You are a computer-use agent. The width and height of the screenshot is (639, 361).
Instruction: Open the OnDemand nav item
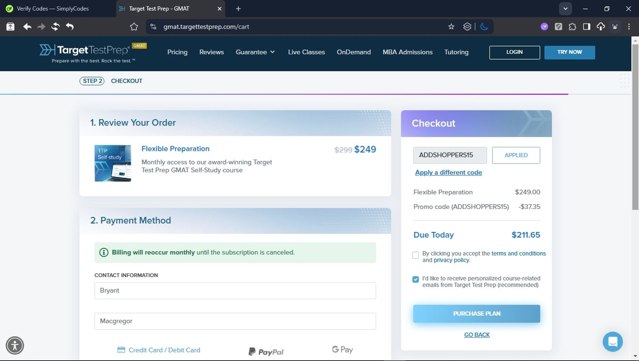pos(354,52)
